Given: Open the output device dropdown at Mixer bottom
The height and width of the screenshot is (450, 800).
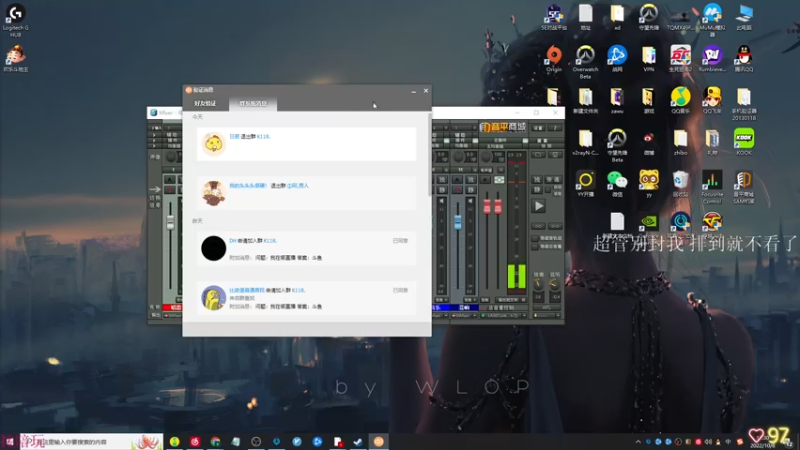Looking at the screenshot, I should pos(504,316).
